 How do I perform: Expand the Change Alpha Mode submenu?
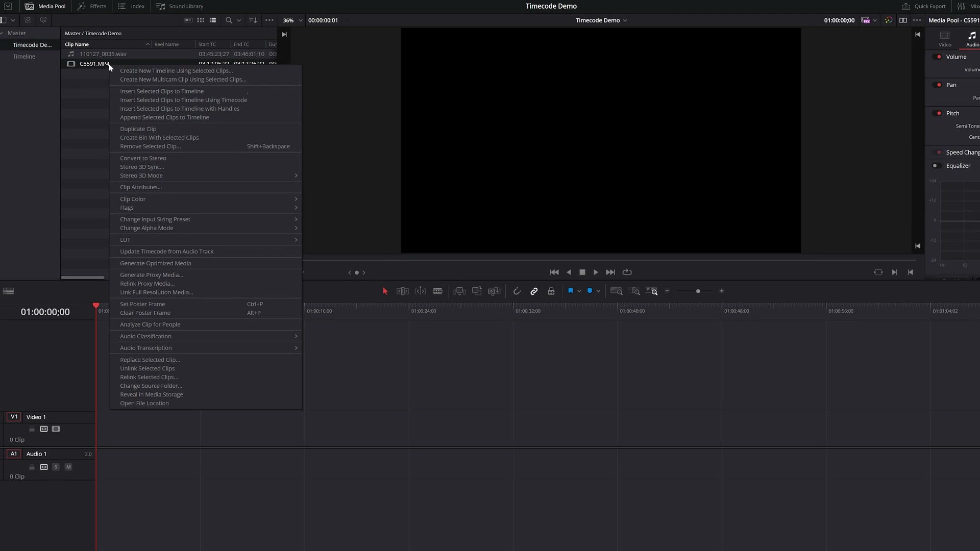[205, 228]
